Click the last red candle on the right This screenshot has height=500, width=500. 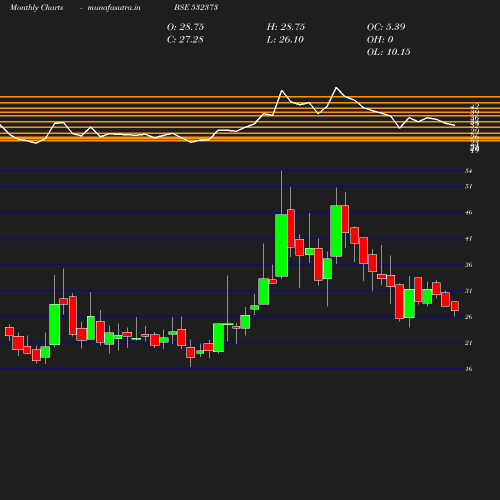click(455, 306)
